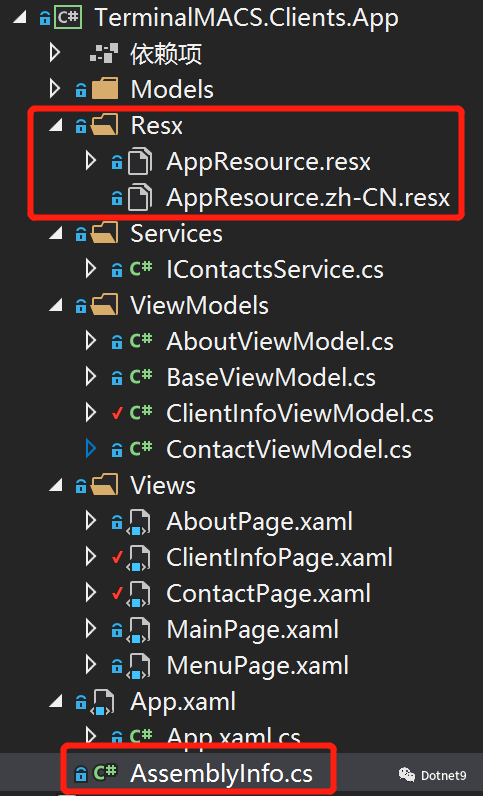Expand AboutPage.xaml node
This screenshot has height=796, width=483.
click(x=91, y=521)
